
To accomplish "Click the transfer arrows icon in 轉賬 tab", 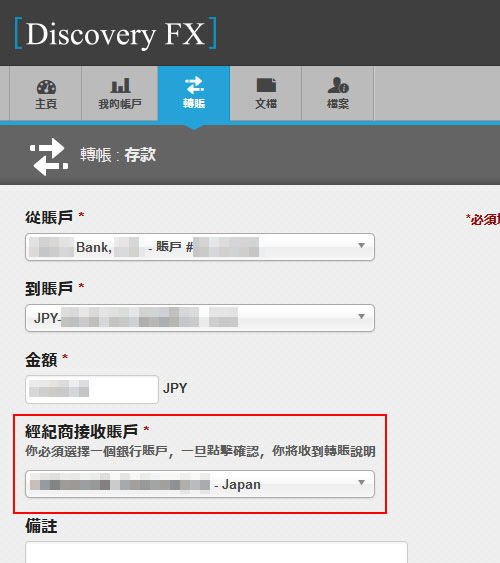I will [x=194, y=85].
